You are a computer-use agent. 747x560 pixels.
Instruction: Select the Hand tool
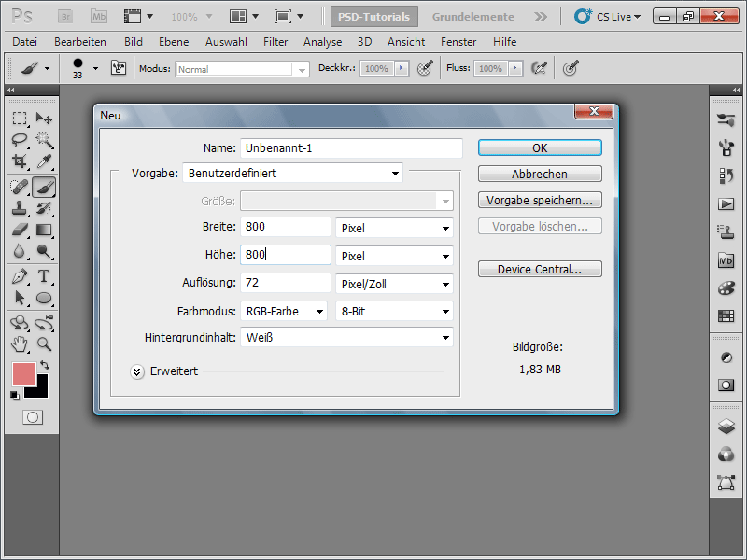(x=20, y=344)
